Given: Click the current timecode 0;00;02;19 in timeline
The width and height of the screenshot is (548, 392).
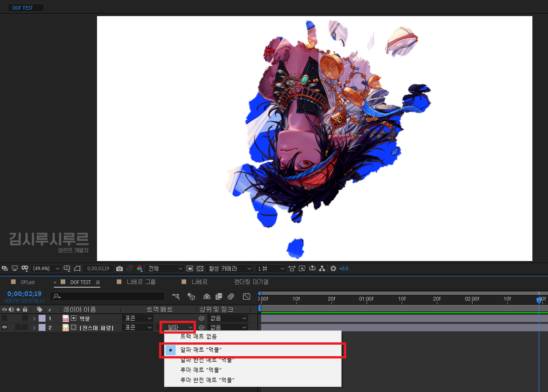Looking at the screenshot, I should [24, 294].
